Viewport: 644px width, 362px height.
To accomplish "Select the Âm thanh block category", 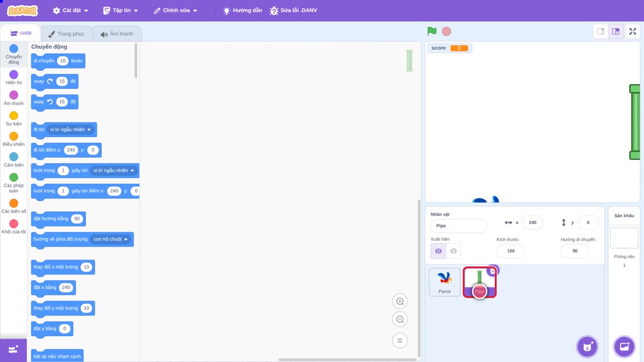I will click(13, 98).
